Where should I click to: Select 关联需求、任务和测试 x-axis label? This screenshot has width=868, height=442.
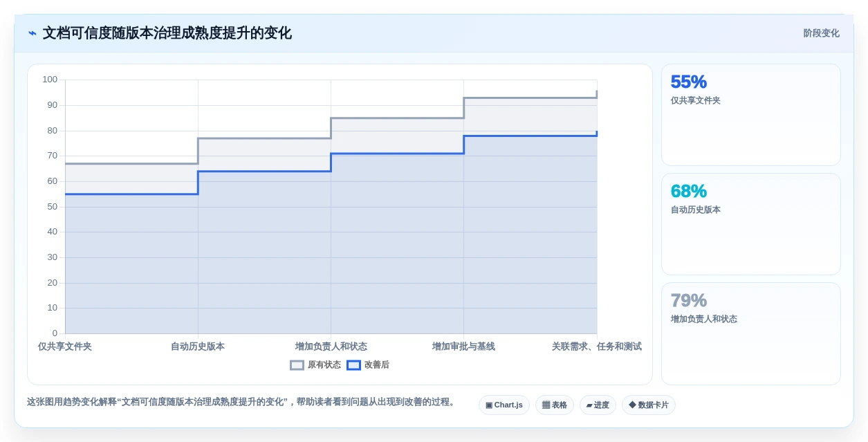[x=596, y=347]
